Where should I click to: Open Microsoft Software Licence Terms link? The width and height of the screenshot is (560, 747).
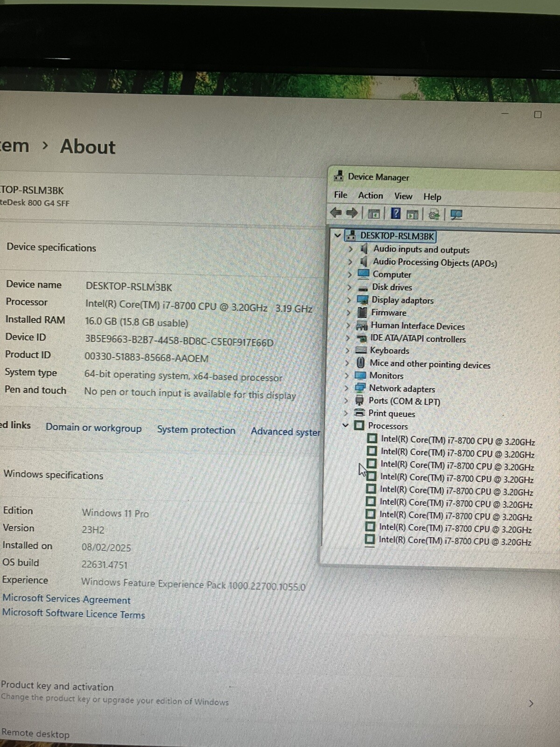point(73,613)
